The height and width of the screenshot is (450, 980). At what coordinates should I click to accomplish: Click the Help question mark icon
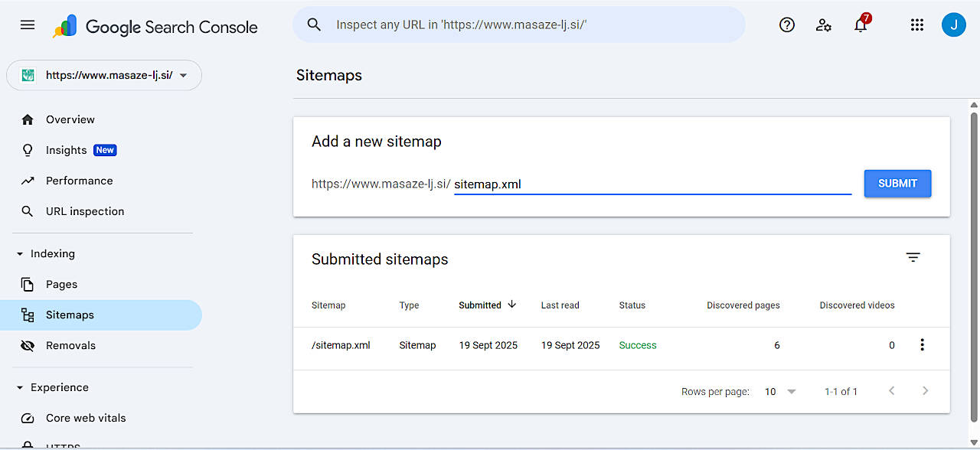[x=786, y=25]
